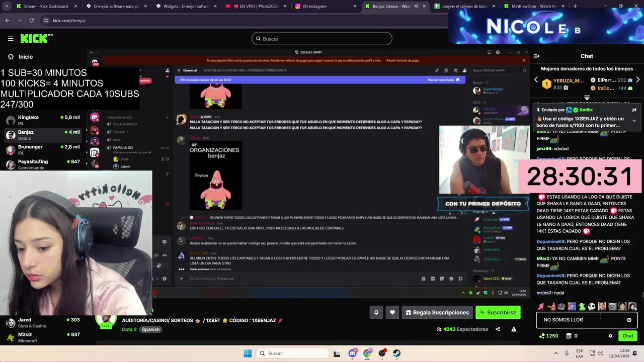644x362 pixels.
Task: Open a new browser tab
Action: click(x=575, y=6)
